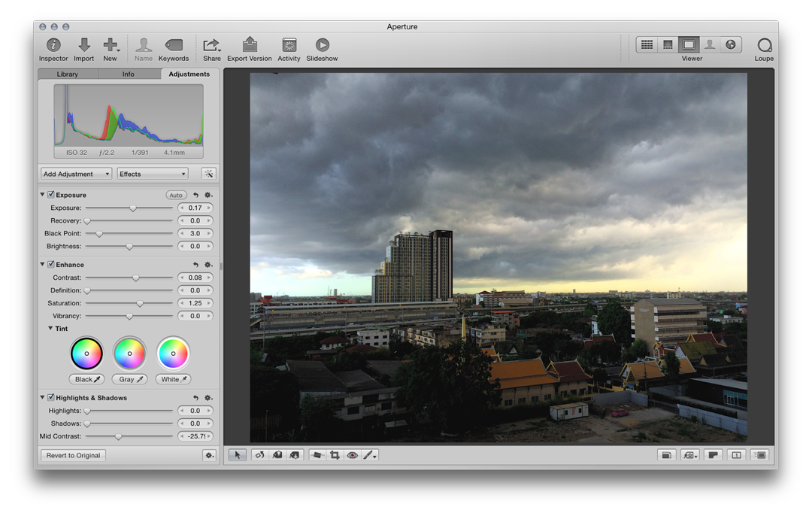Image resolution: width=812 pixels, height=516 pixels.
Task: Open the Share toolbar button
Action: point(212,50)
